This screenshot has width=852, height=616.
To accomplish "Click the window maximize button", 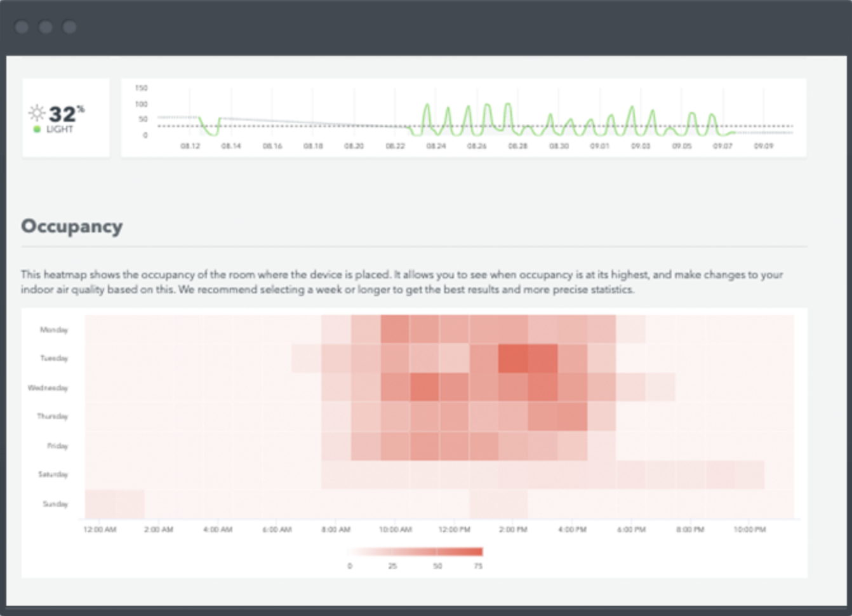I will point(70,27).
